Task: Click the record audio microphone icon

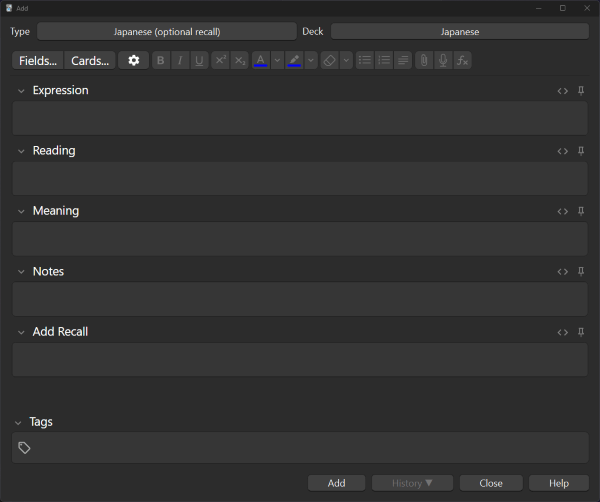Action: coord(443,60)
